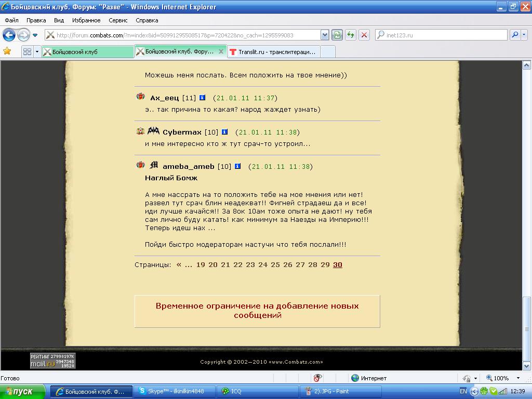The width and height of the screenshot is (532, 399).
Task: Go to first pages with « link
Action: click(179, 264)
